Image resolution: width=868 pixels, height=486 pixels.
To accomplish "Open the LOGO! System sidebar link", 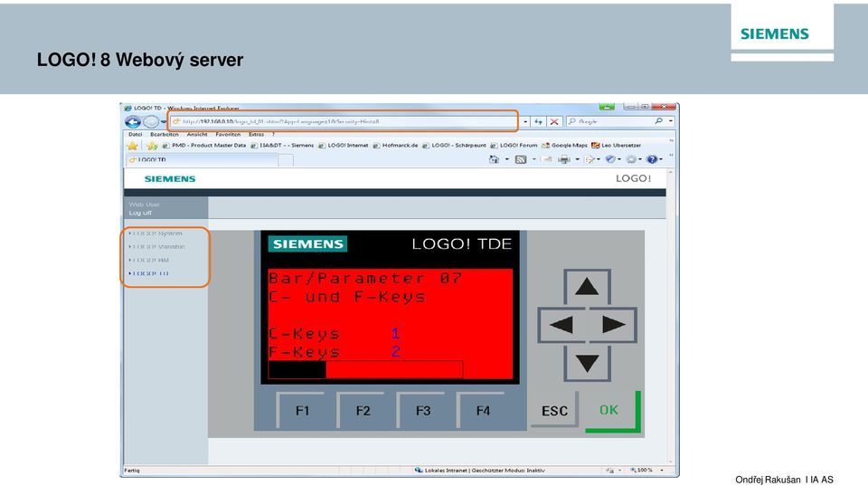I will (x=156, y=233).
